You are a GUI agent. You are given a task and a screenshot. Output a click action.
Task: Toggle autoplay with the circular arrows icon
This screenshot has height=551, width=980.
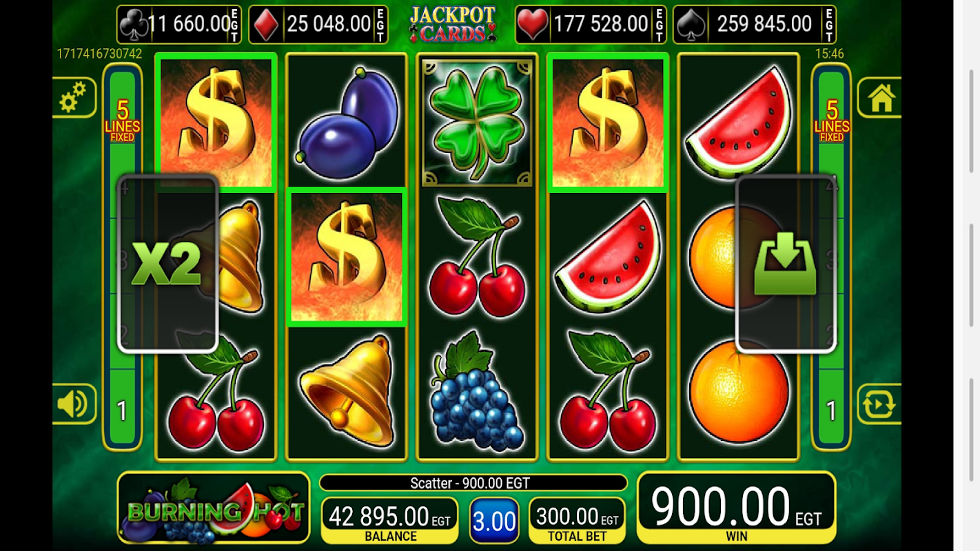880,404
